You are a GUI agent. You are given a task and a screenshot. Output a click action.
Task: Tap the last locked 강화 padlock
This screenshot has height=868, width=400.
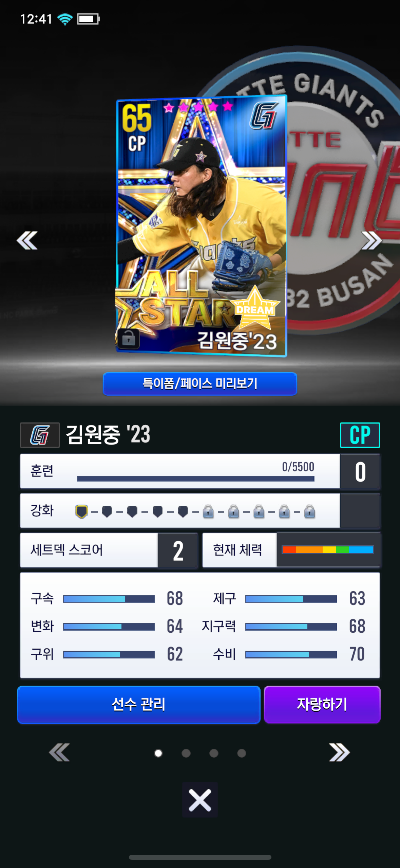pyautogui.click(x=309, y=511)
